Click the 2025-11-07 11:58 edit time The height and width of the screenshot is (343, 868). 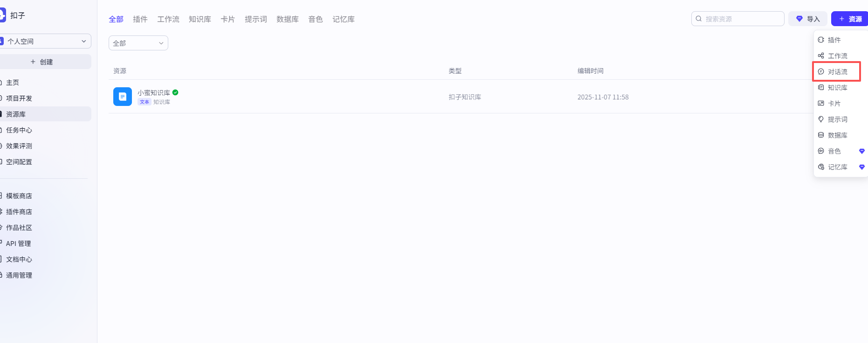pyautogui.click(x=603, y=97)
